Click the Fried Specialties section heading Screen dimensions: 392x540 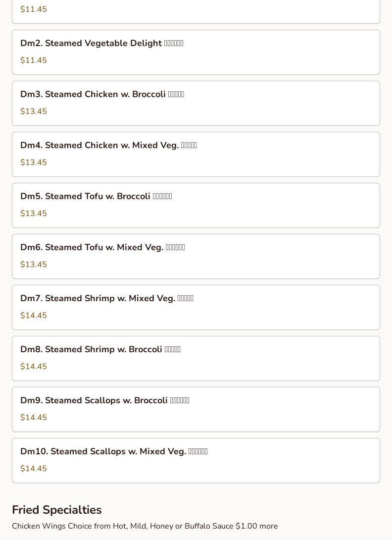[x=57, y=510]
